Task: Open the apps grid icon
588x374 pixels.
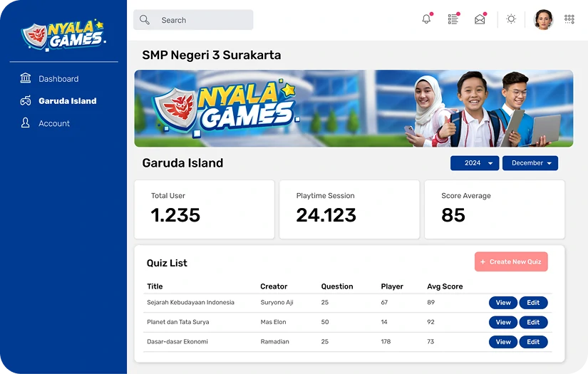Action: (569, 19)
